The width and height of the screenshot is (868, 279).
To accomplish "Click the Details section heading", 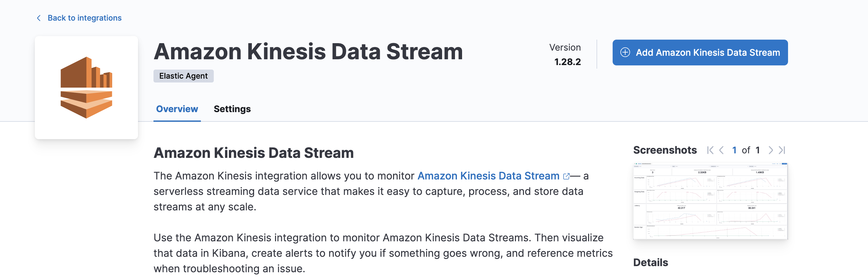I will [650, 263].
